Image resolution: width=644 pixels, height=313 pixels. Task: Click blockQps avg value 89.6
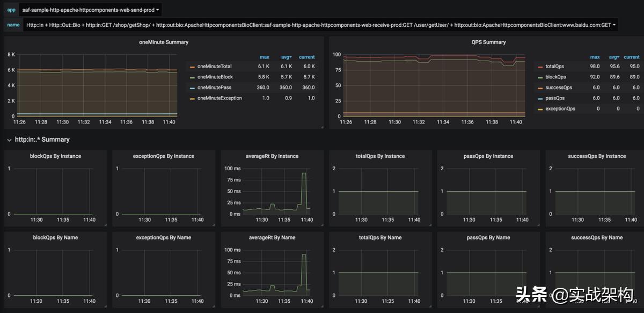614,77
